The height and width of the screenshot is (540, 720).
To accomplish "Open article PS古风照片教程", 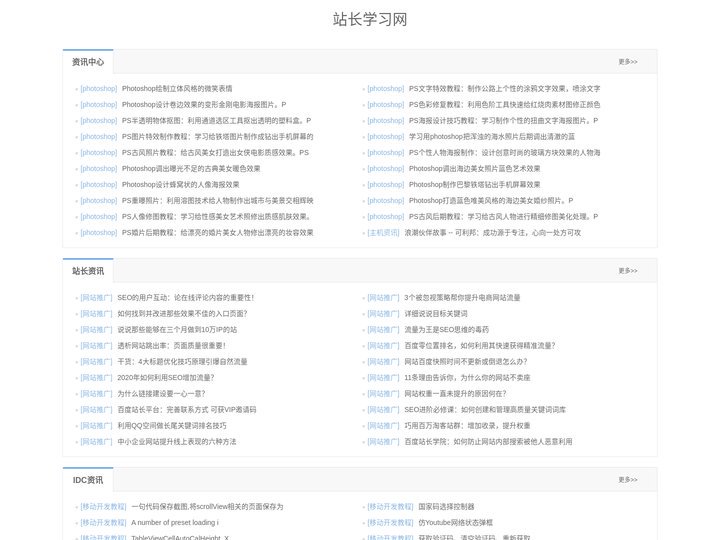I will pyautogui.click(x=215, y=152).
